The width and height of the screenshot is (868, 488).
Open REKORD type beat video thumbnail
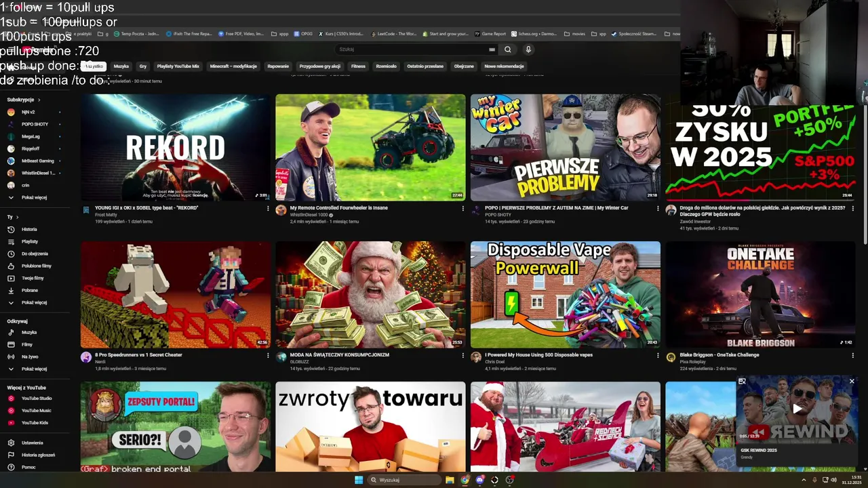(176, 147)
